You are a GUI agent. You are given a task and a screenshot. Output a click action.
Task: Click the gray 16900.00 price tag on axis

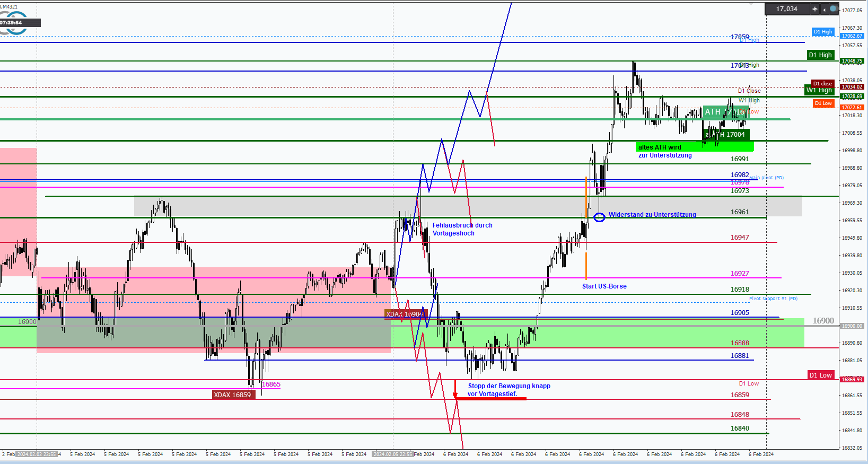[852, 326]
